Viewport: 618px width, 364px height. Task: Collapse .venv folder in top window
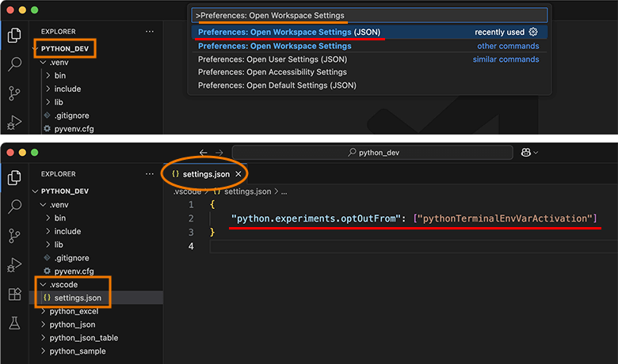point(43,63)
